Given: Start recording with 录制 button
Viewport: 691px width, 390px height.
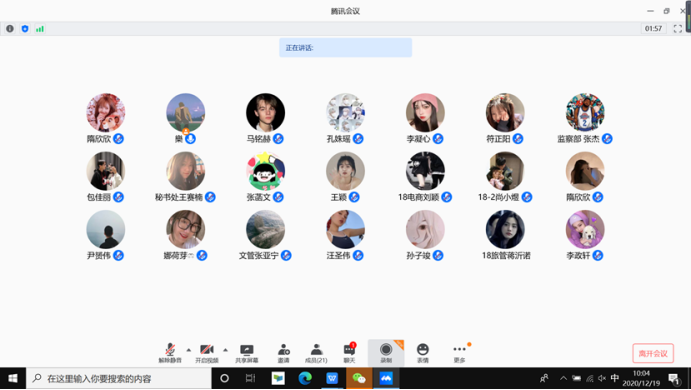Looking at the screenshot, I should [386, 353].
